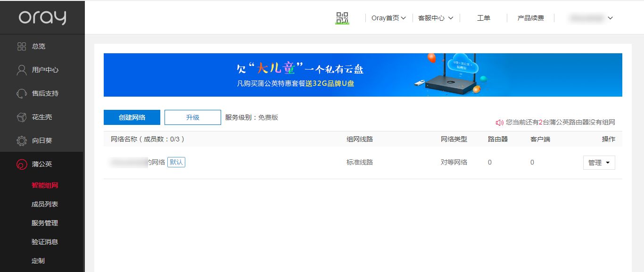Click the 用户中心 person icon
Image resolution: width=644 pixels, height=272 pixels.
(22, 70)
